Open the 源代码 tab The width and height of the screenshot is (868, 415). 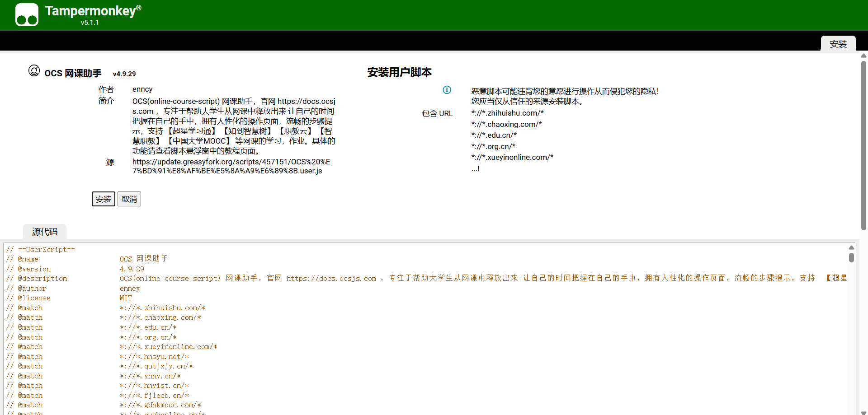click(45, 232)
